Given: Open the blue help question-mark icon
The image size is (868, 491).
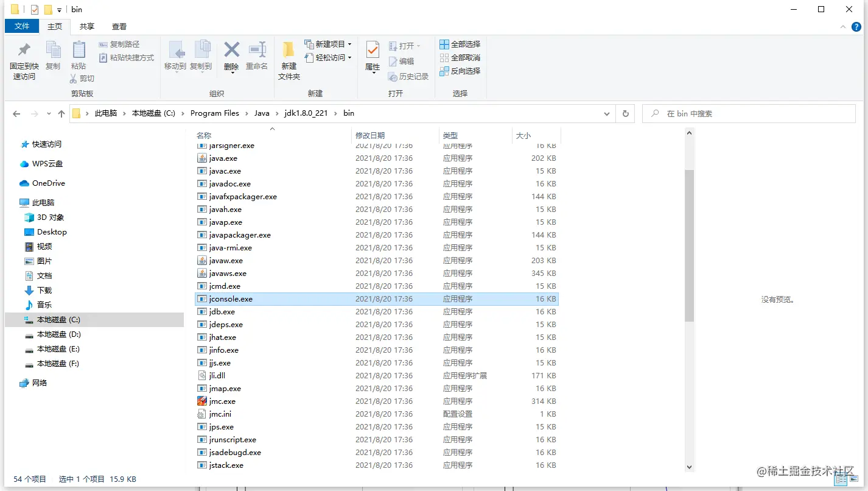Looking at the screenshot, I should coord(857,27).
